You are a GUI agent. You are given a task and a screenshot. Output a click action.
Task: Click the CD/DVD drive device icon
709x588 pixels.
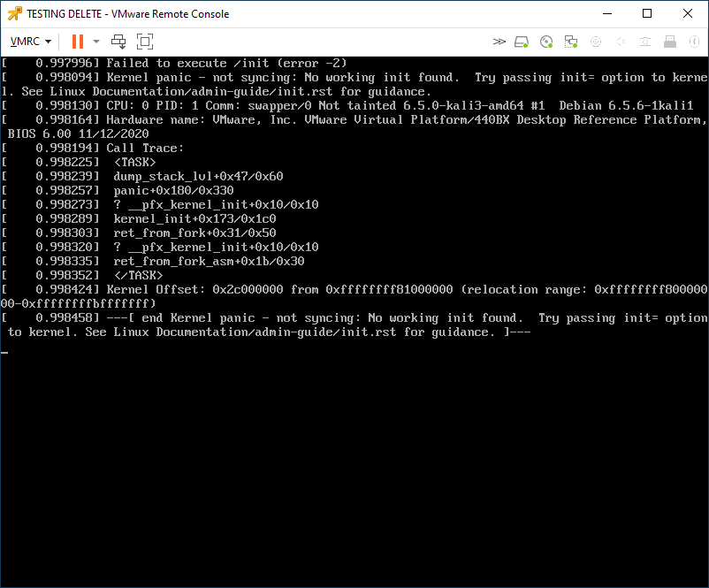[x=546, y=42]
